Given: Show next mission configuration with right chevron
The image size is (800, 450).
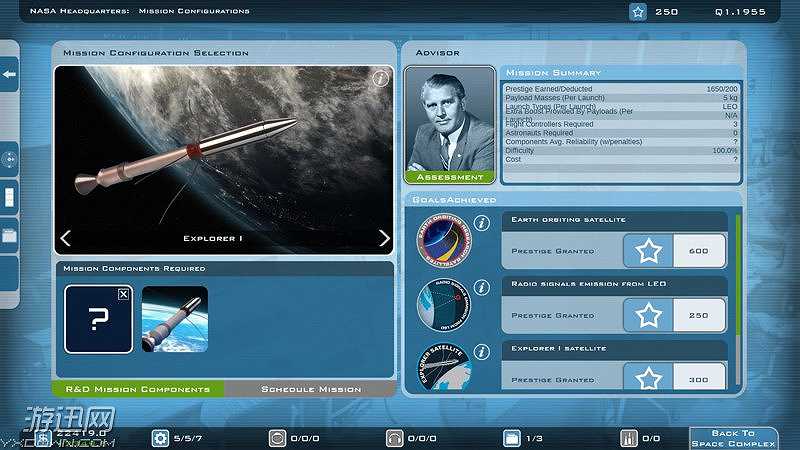Looking at the screenshot, I should 384,238.
